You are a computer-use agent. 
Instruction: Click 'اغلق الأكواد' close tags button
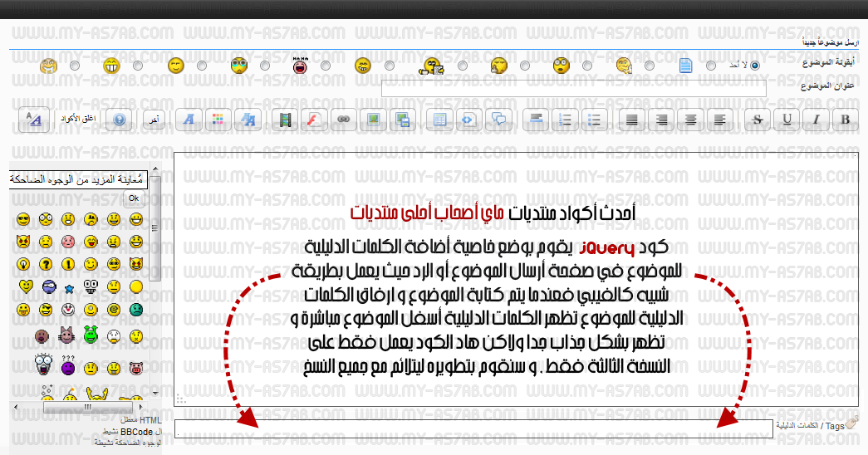click(78, 119)
